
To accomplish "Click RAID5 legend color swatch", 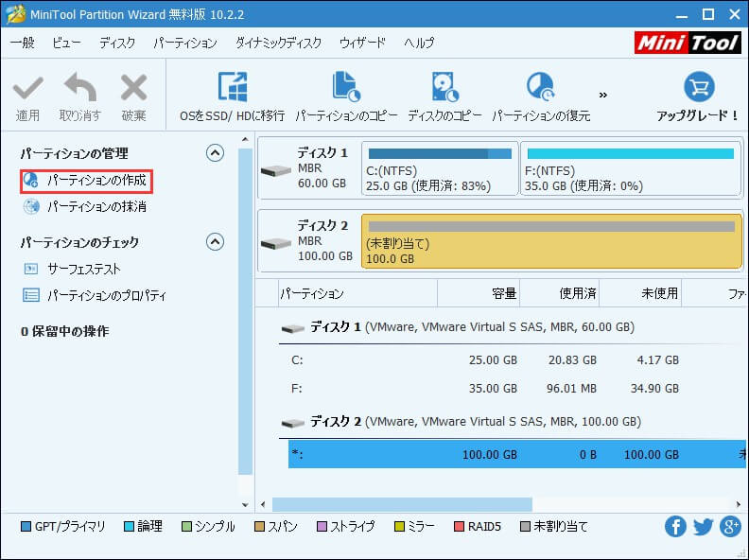I will pos(459,527).
